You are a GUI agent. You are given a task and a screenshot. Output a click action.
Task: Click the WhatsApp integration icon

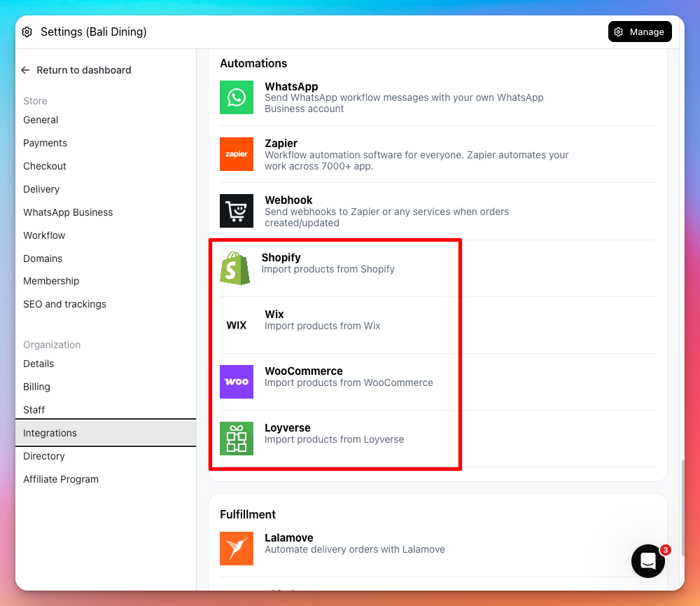[x=236, y=97]
